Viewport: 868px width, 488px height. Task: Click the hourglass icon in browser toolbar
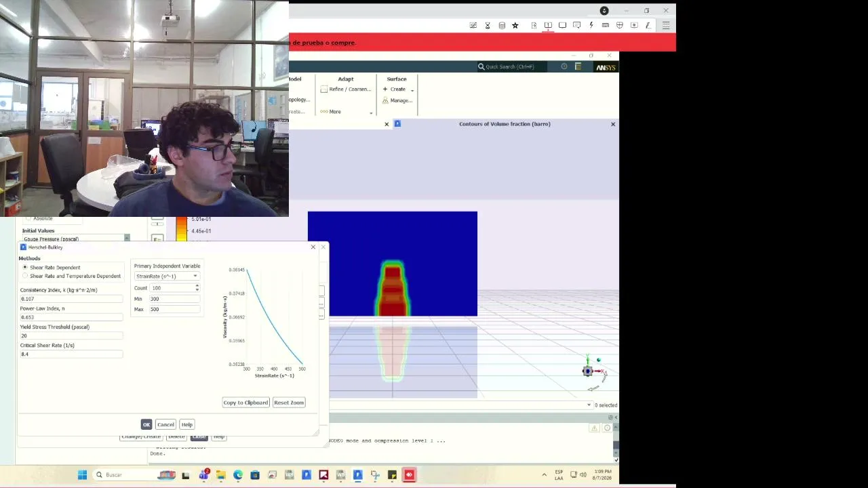488,26
